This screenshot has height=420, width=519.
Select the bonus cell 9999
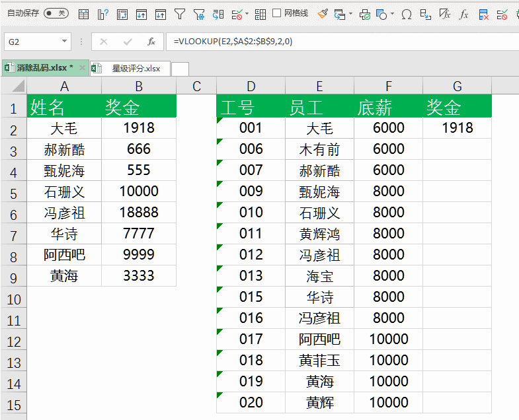tap(139, 255)
